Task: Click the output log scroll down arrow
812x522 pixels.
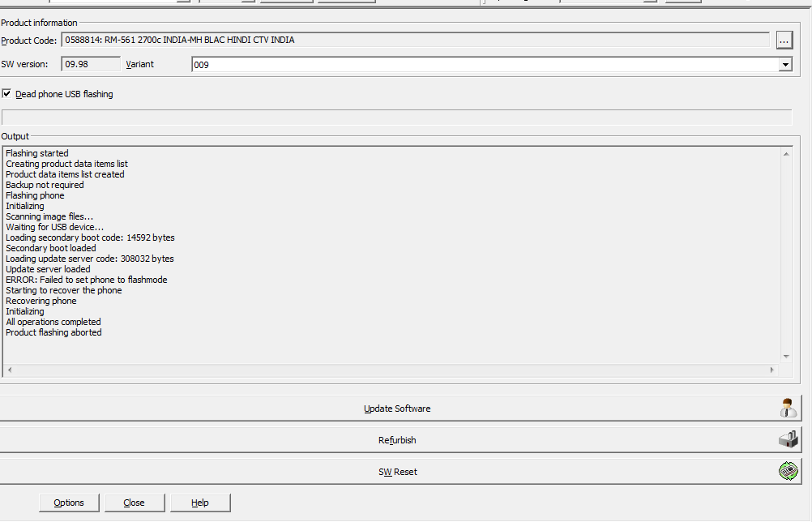Action: 786,357
